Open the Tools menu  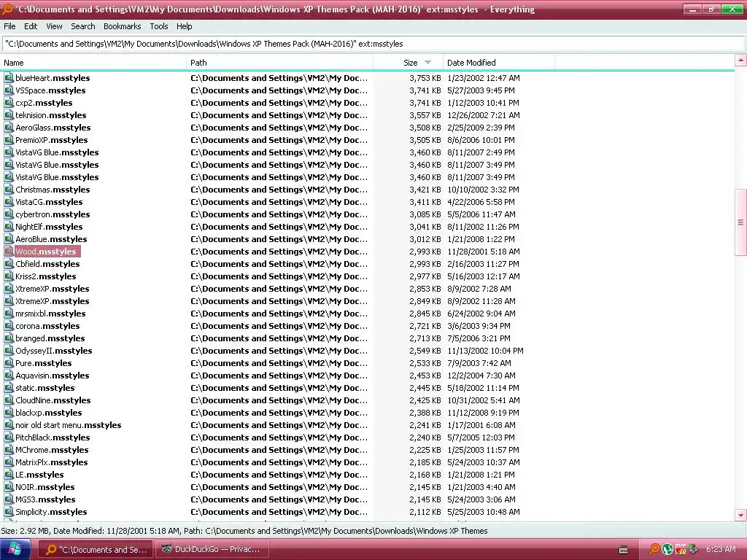coord(158,26)
